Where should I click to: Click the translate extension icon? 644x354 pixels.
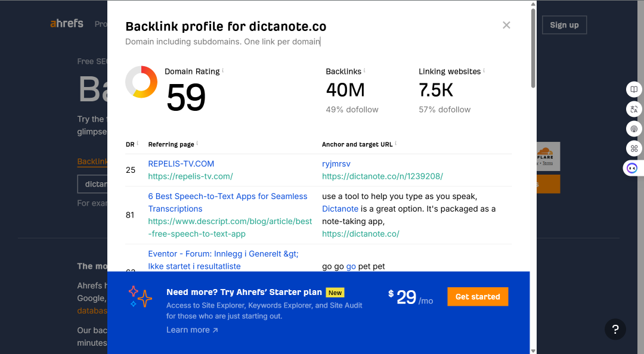click(x=634, y=109)
